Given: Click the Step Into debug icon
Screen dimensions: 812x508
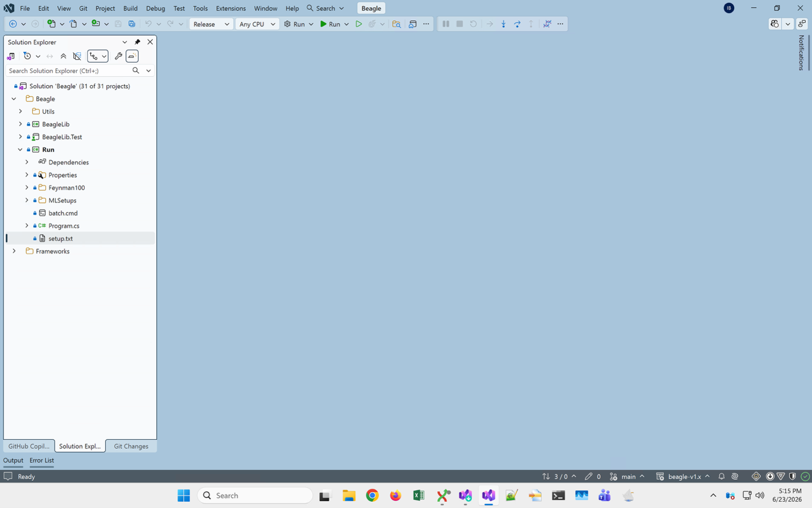Looking at the screenshot, I should coord(504,24).
